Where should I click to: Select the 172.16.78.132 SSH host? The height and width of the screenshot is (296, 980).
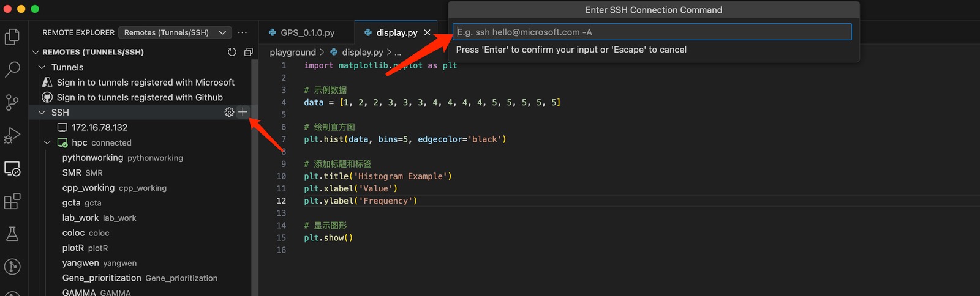tap(99, 127)
